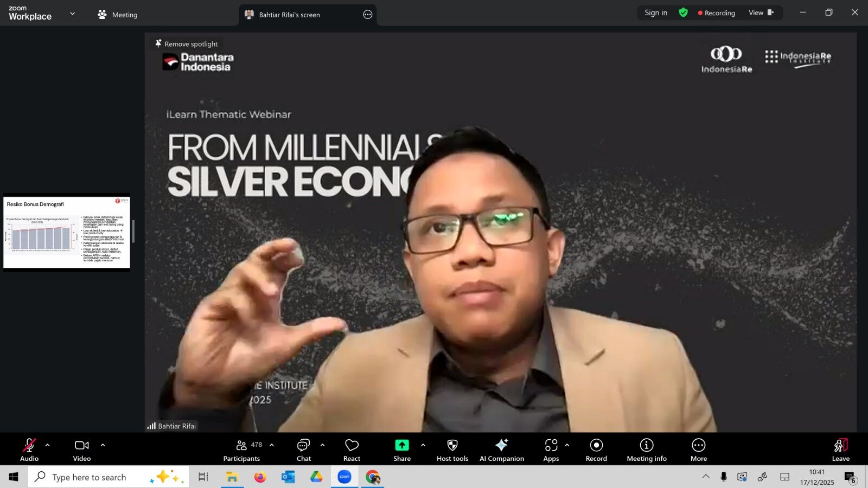Click the green Share screen icon
This screenshot has width=868, height=488.
click(x=402, y=445)
